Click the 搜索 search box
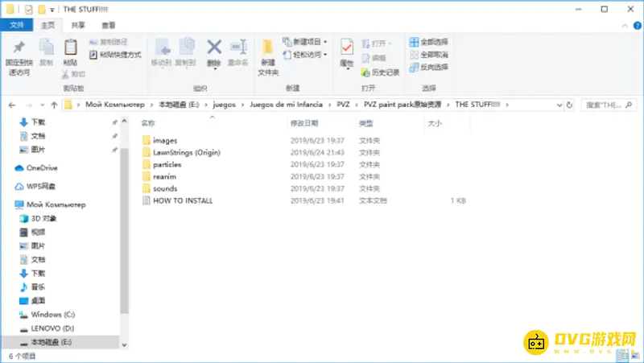The height and width of the screenshot is (363, 644). click(609, 105)
